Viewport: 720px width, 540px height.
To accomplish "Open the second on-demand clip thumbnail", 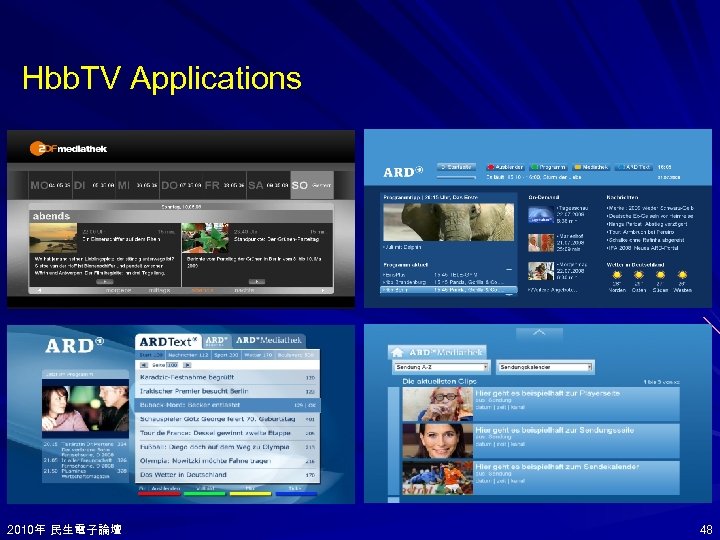I will (x=541, y=242).
